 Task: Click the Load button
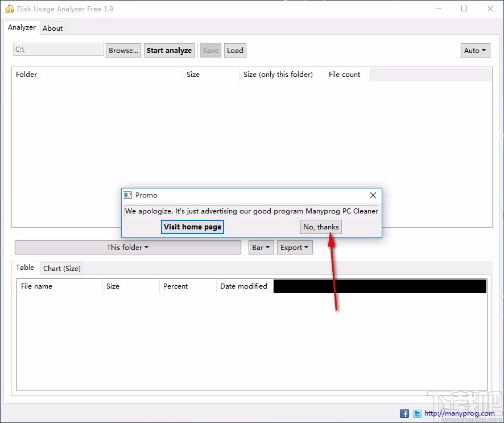pyautogui.click(x=235, y=50)
